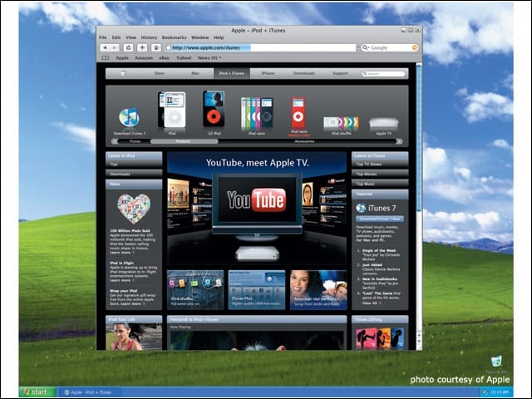The image size is (532, 399).
Task: Click Download iTunes 7 Now button
Action: click(x=380, y=219)
